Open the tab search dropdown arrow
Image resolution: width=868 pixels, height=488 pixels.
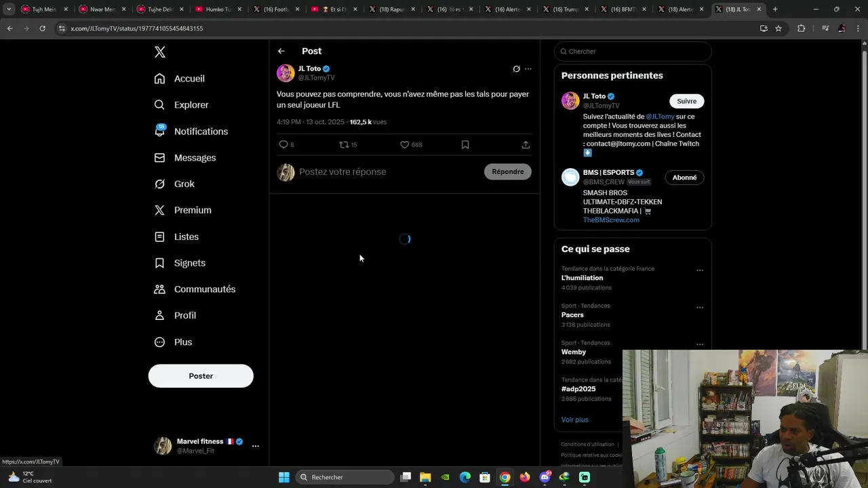(x=9, y=9)
